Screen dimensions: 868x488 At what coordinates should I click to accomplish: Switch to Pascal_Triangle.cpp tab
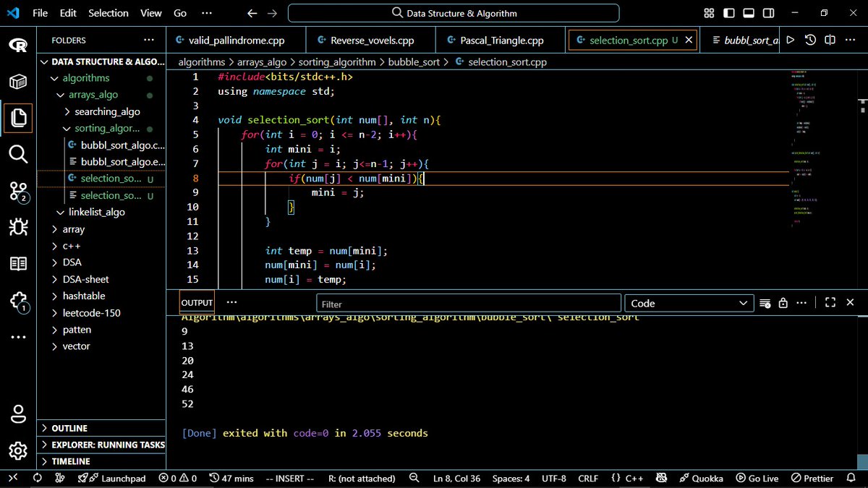point(502,40)
